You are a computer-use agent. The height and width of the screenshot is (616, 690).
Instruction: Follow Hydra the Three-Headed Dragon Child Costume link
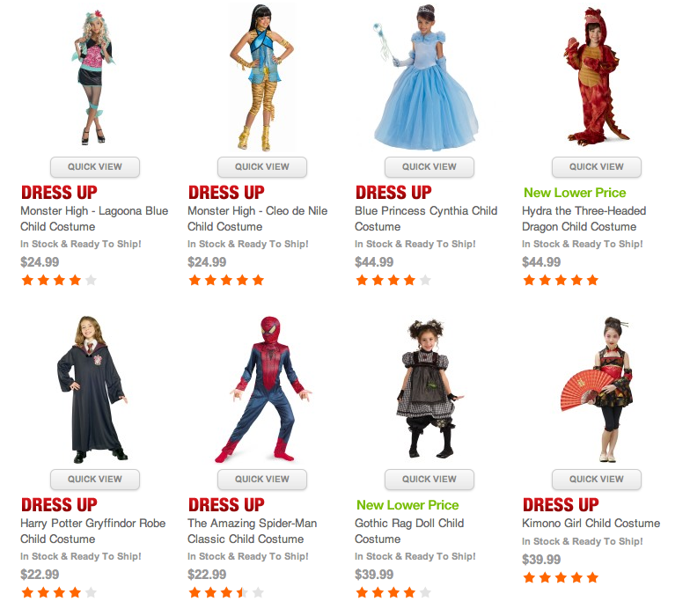coord(584,218)
